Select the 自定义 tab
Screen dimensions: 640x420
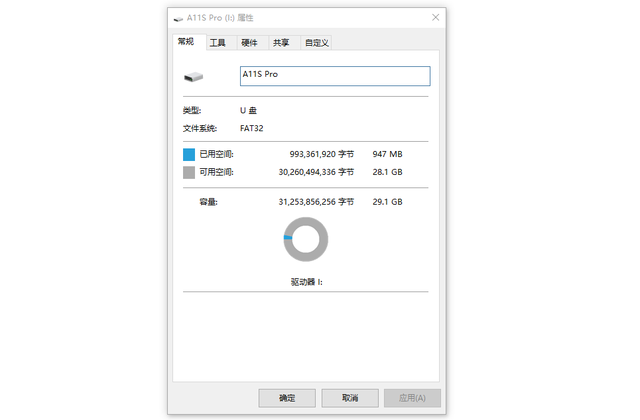tap(316, 43)
